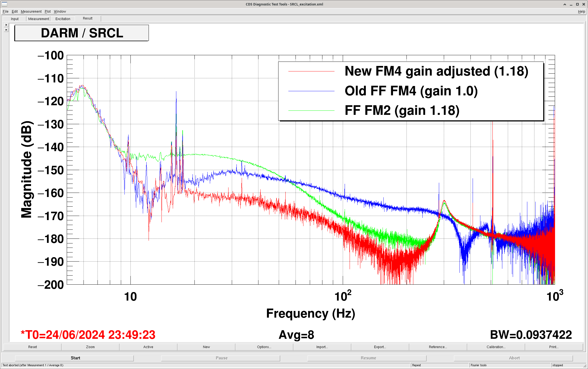Screen dimensions: 588x369
Task: Start the measurement
Action: [x=74, y=358]
